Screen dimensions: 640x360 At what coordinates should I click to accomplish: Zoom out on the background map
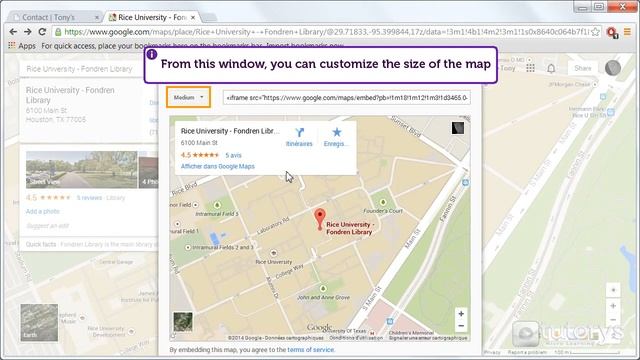[x=613, y=320]
